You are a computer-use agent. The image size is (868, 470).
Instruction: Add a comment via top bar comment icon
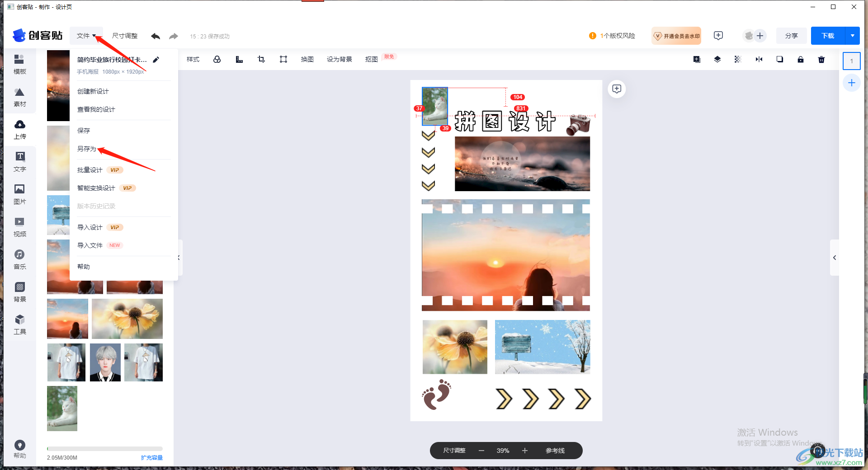tap(718, 36)
